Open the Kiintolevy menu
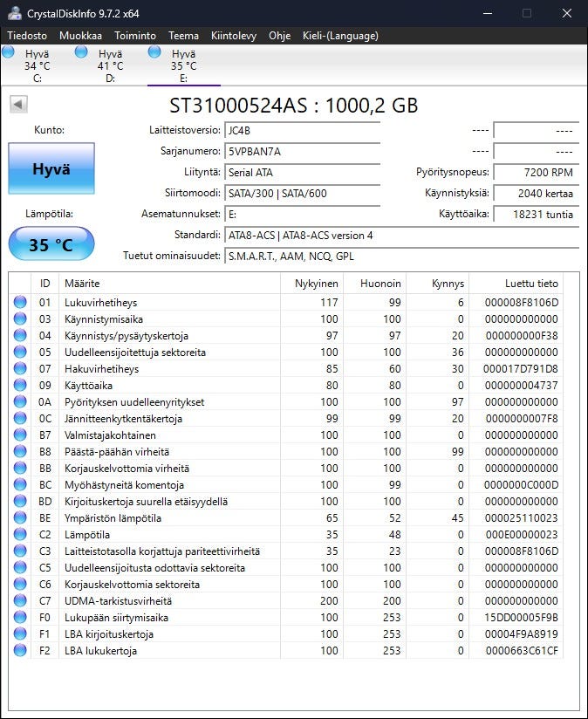The width and height of the screenshot is (588, 719). pyautogui.click(x=234, y=36)
